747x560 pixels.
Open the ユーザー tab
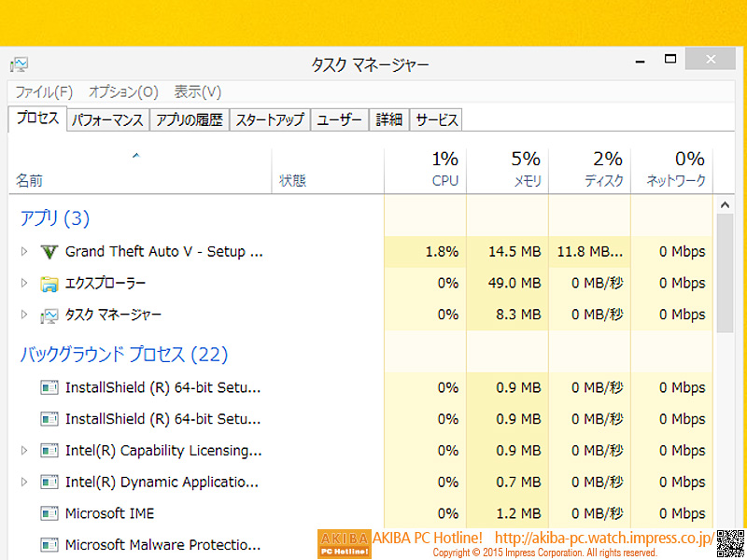pos(339,120)
